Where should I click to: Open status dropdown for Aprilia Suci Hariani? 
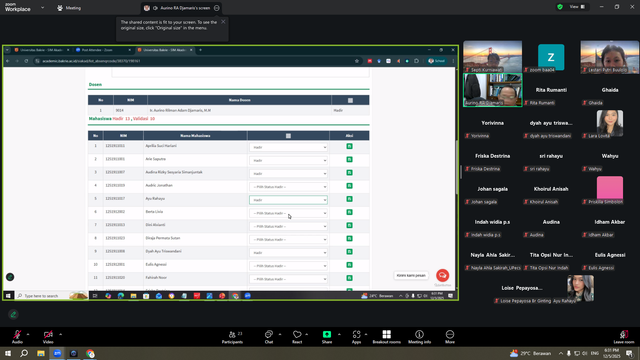288,147
